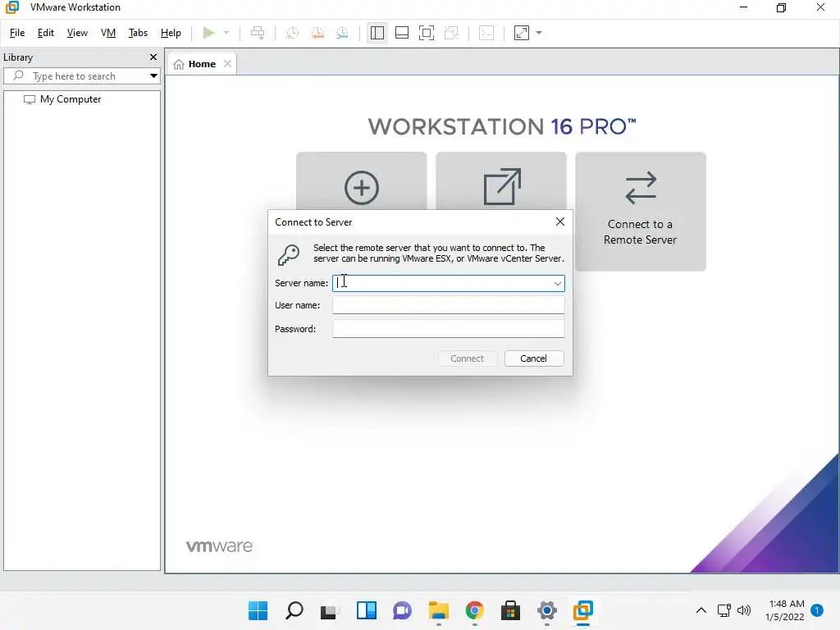Click the stretch guest display icon
Image resolution: width=840 pixels, height=630 pixels.
pyautogui.click(x=522, y=33)
